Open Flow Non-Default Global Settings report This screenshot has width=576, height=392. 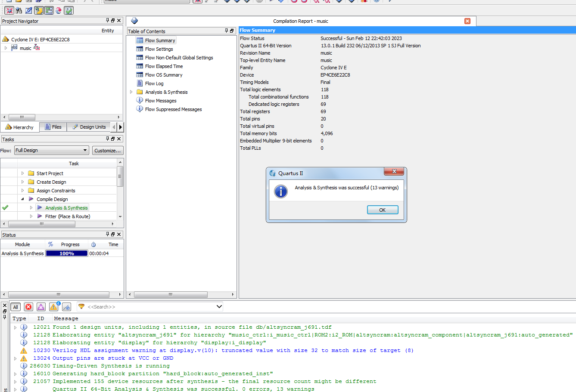click(179, 58)
